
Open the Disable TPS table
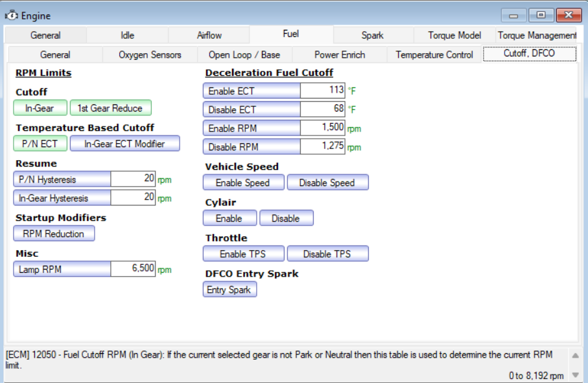pos(327,253)
